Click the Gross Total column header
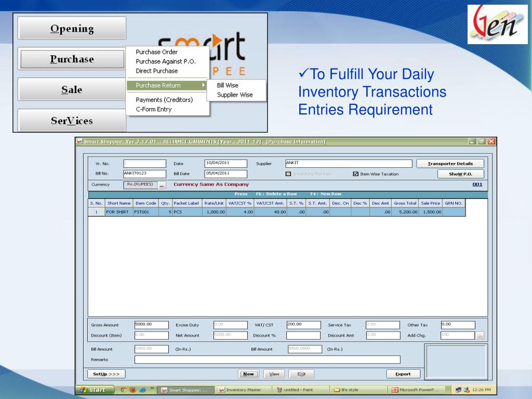532x399 pixels. tap(405, 203)
